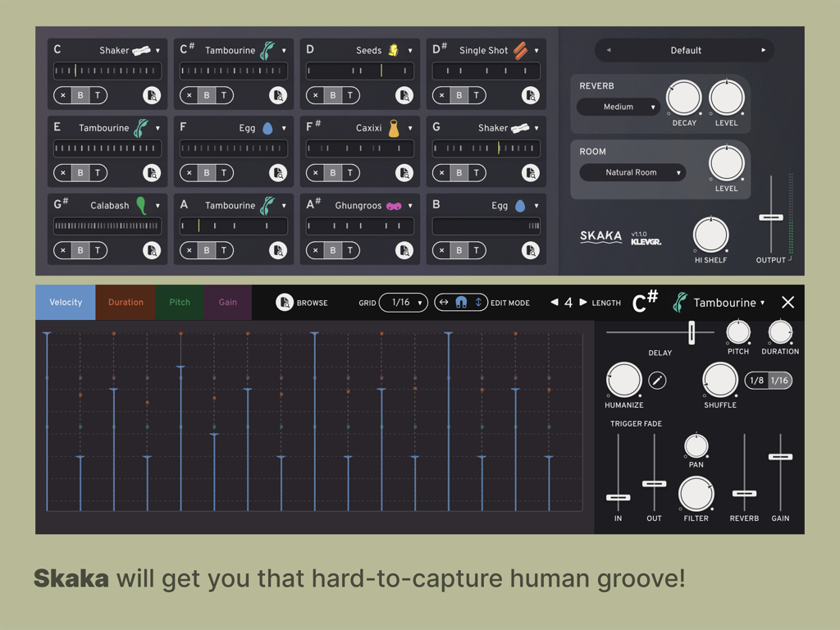Mute pad B with its X toggle
Viewport: 840px width, 630px height.
[x=442, y=250]
